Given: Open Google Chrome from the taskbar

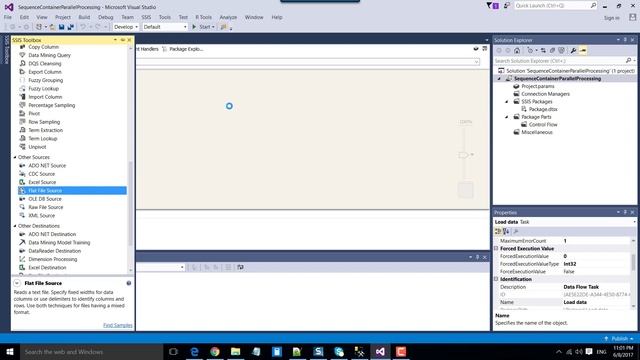Looking at the screenshot, I should pyautogui.click(x=215, y=351).
